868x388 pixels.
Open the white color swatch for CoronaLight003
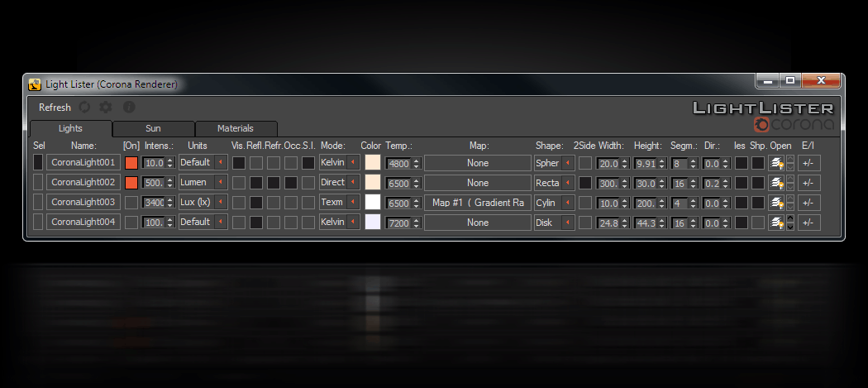click(x=373, y=203)
